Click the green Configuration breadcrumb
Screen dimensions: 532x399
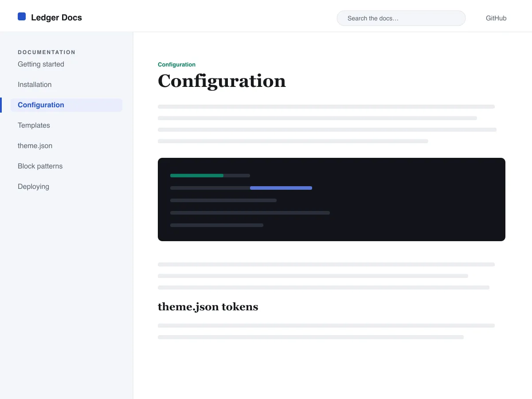(x=176, y=65)
